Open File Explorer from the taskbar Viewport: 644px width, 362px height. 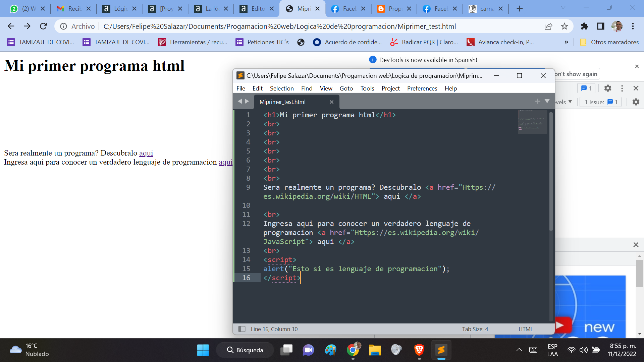click(x=375, y=350)
